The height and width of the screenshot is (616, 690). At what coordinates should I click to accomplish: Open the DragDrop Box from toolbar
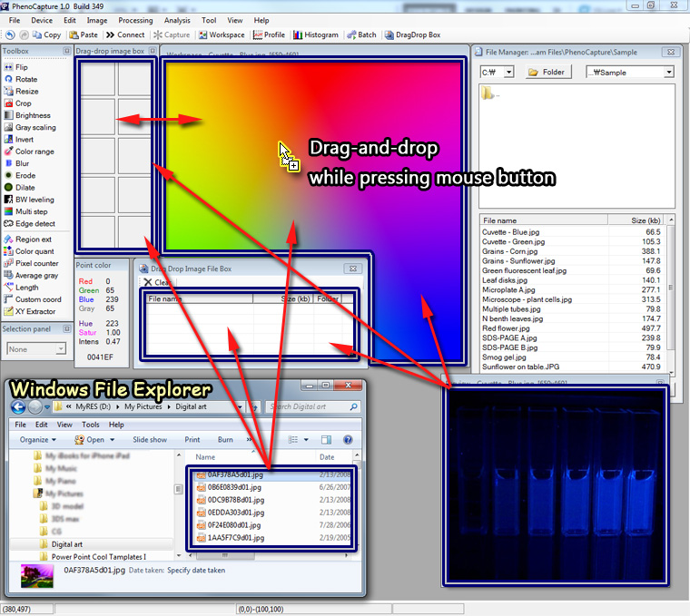(x=412, y=35)
